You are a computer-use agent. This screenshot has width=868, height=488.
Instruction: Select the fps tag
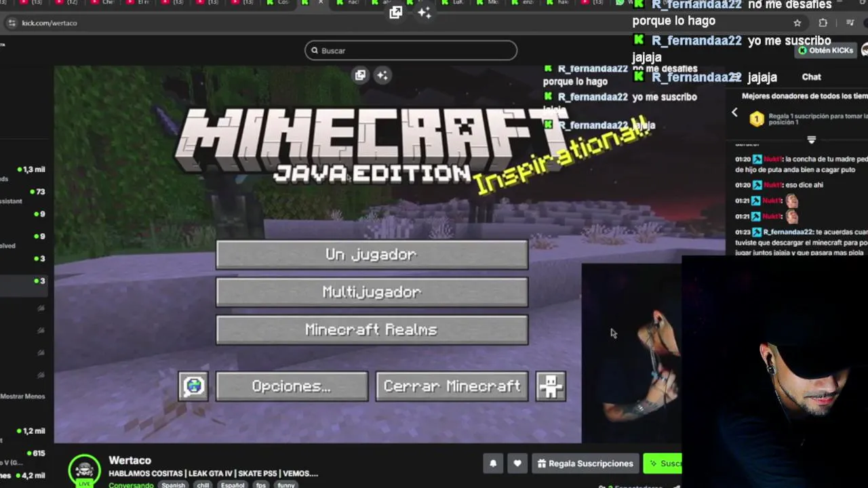pos(261,485)
